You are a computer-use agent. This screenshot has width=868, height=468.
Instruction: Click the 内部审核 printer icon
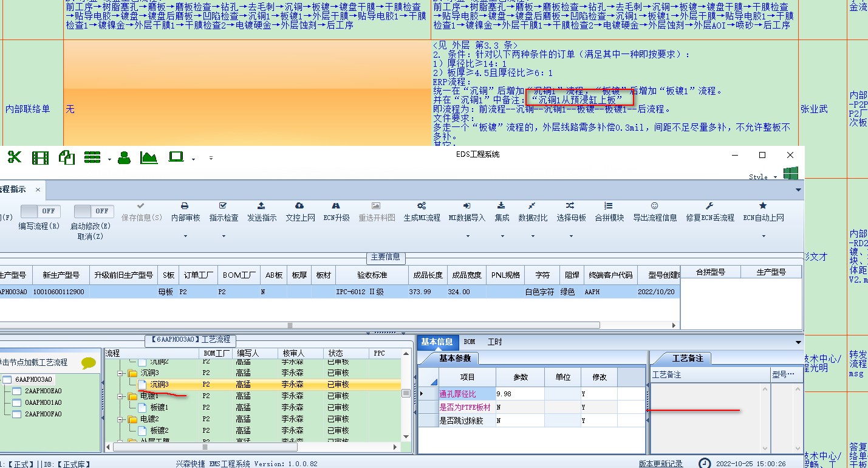(x=185, y=206)
